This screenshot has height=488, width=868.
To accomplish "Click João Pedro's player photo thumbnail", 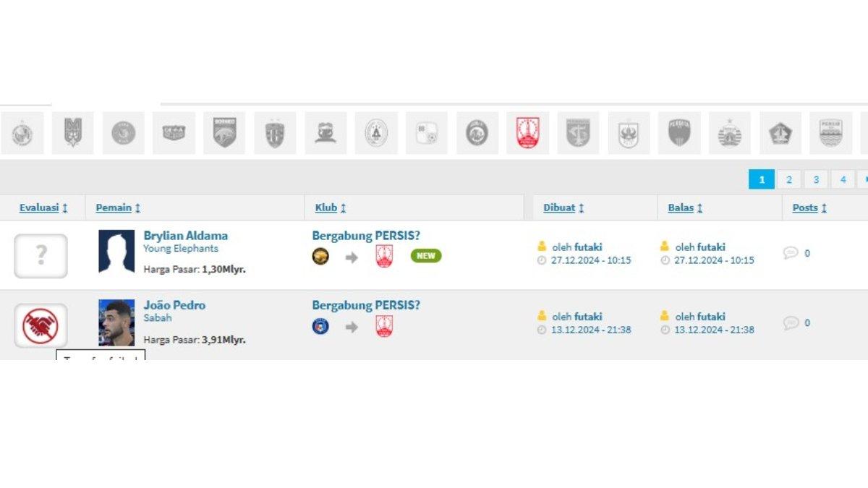I will [x=116, y=322].
